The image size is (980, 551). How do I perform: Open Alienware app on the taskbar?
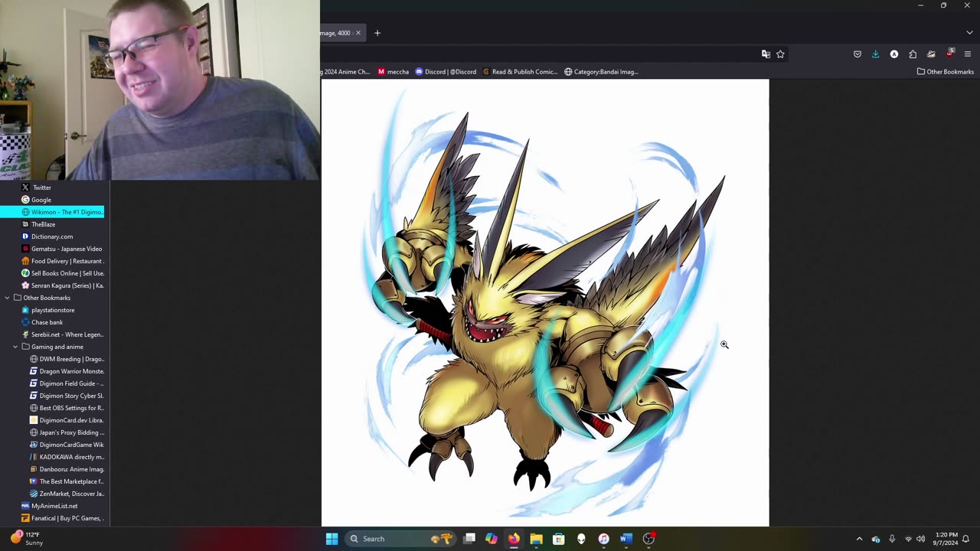[x=581, y=539]
